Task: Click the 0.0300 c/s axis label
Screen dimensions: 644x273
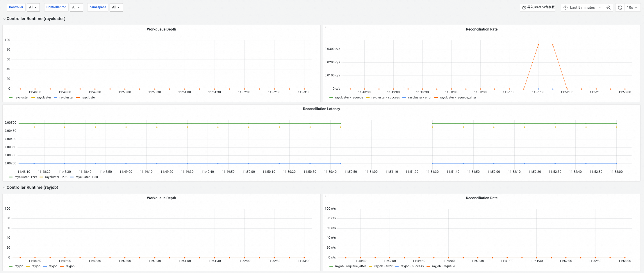Action: click(x=333, y=49)
